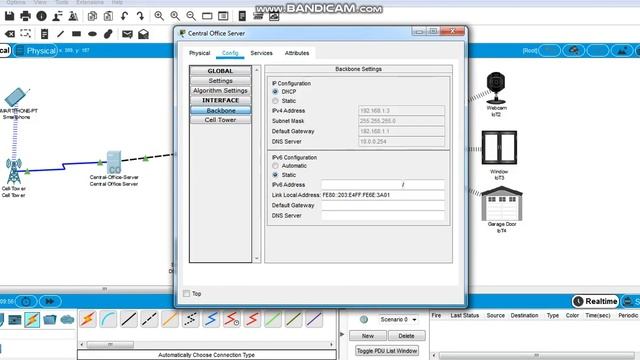This screenshot has width=640, height=360.
Task: Select the Garage Door IoT device
Action: [502, 203]
